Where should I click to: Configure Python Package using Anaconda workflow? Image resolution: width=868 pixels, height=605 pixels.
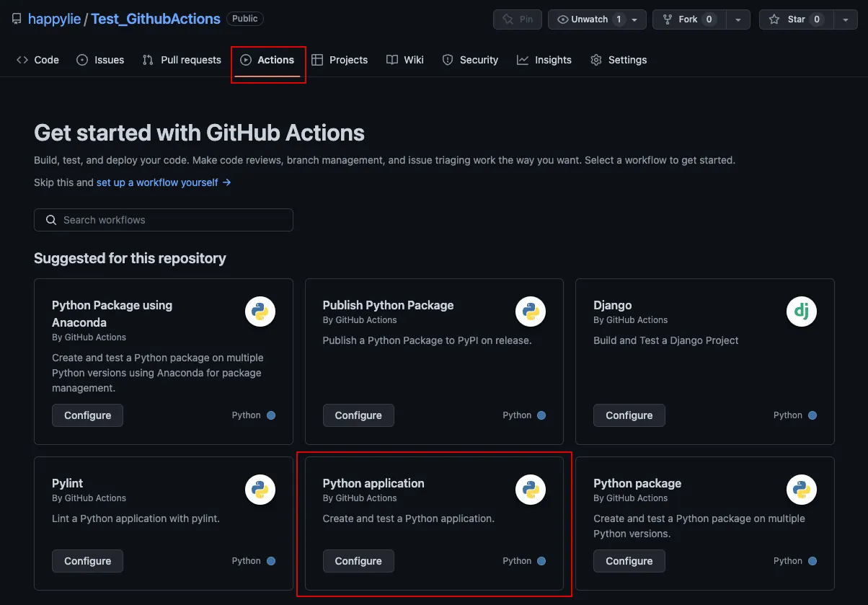click(x=87, y=415)
